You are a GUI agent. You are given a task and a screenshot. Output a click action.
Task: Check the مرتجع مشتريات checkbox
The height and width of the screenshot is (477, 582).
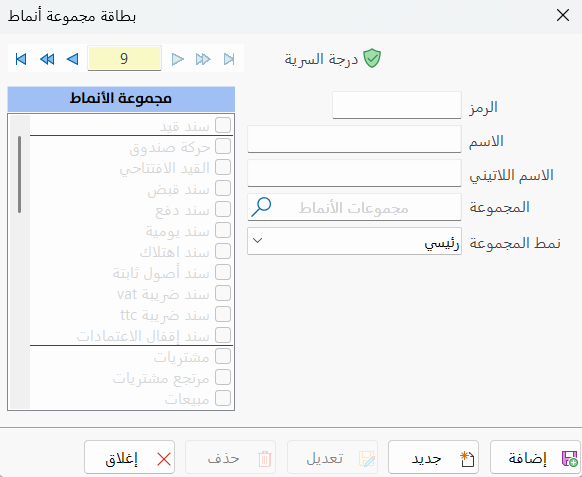(223, 377)
